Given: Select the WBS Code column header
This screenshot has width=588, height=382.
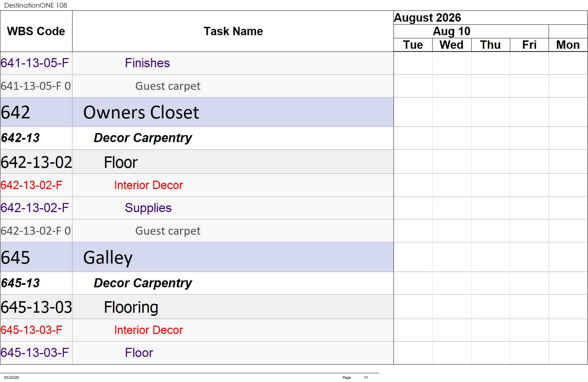Looking at the screenshot, I should pyautogui.click(x=36, y=31).
